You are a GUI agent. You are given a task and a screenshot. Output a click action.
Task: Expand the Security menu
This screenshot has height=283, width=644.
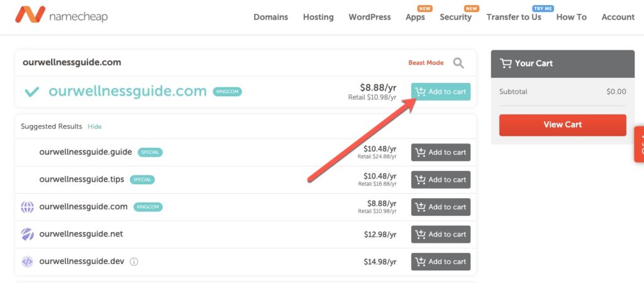455,17
